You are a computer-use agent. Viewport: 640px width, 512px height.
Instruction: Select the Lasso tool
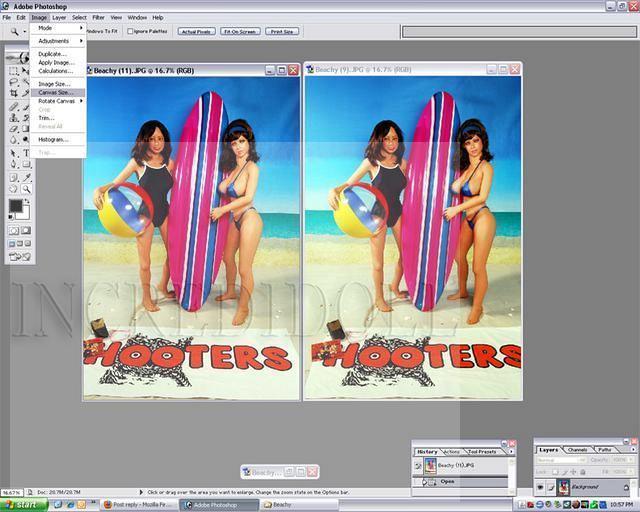click(x=13, y=82)
